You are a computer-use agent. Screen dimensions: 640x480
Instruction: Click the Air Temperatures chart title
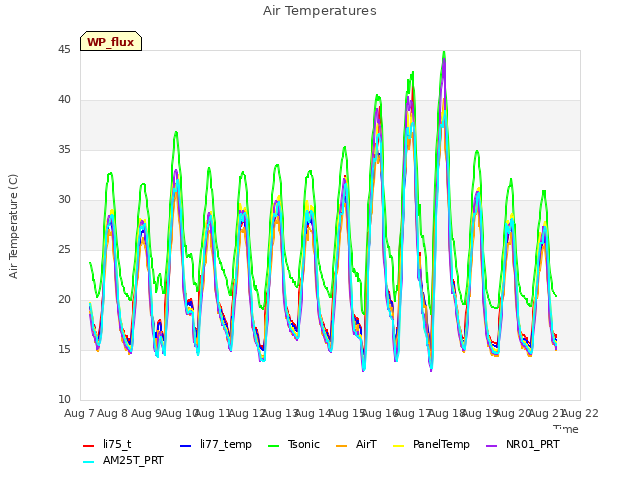click(320, 11)
